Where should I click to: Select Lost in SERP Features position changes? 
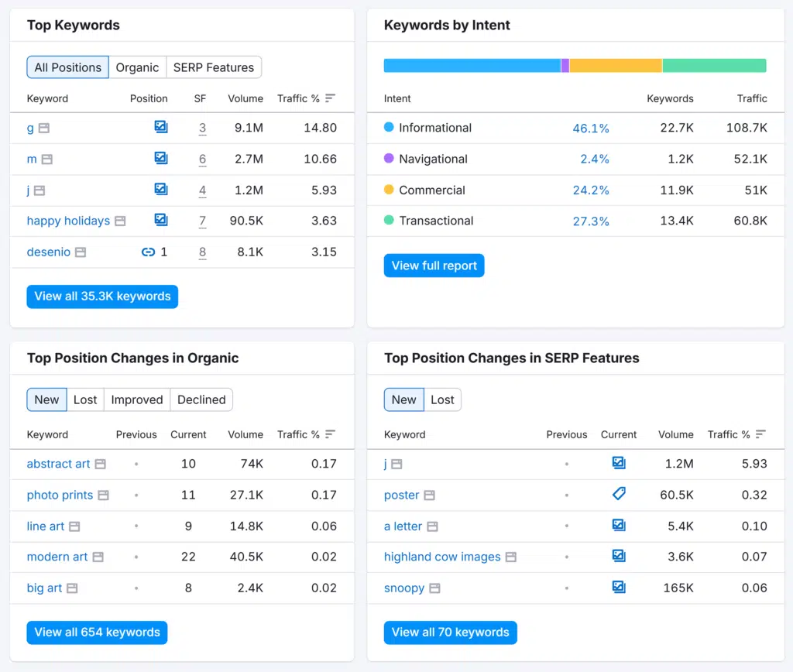tap(442, 399)
